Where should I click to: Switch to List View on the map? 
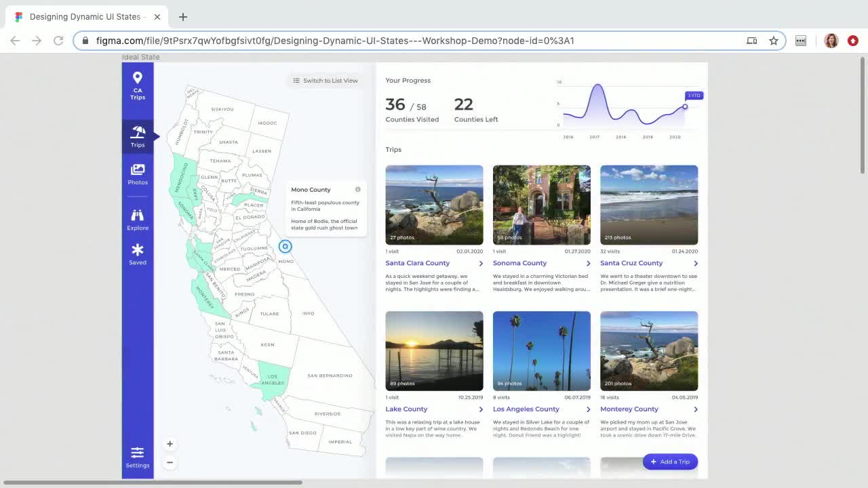coord(325,80)
